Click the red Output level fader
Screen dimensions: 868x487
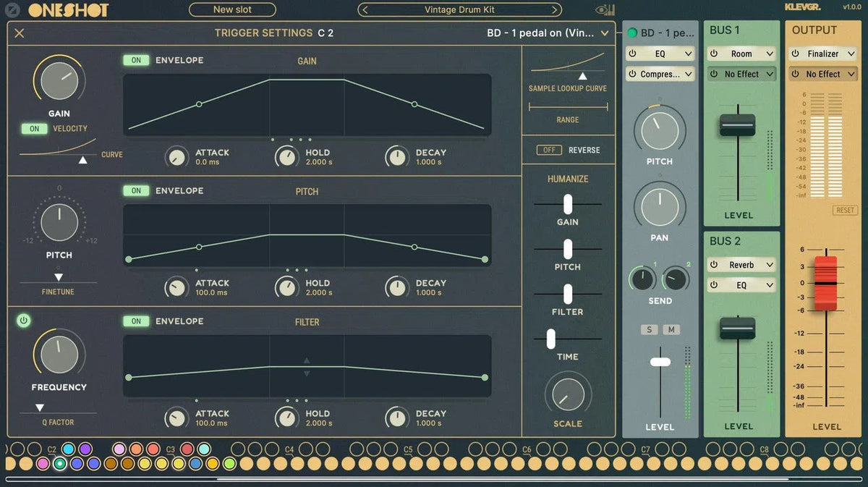[x=826, y=283]
